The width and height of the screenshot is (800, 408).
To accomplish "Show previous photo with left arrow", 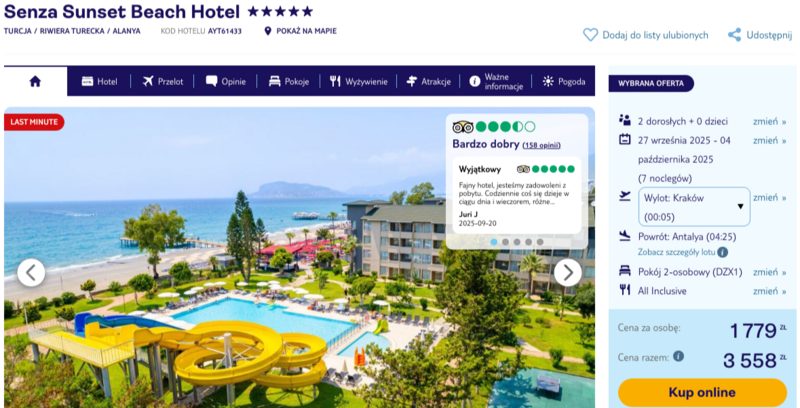I will (x=31, y=273).
